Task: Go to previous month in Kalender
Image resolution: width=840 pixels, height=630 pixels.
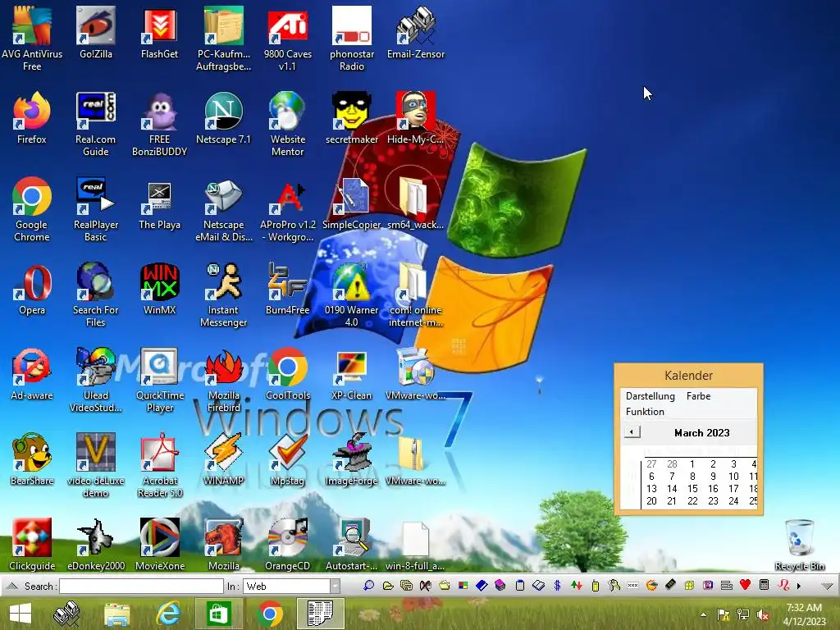Action: coord(632,431)
